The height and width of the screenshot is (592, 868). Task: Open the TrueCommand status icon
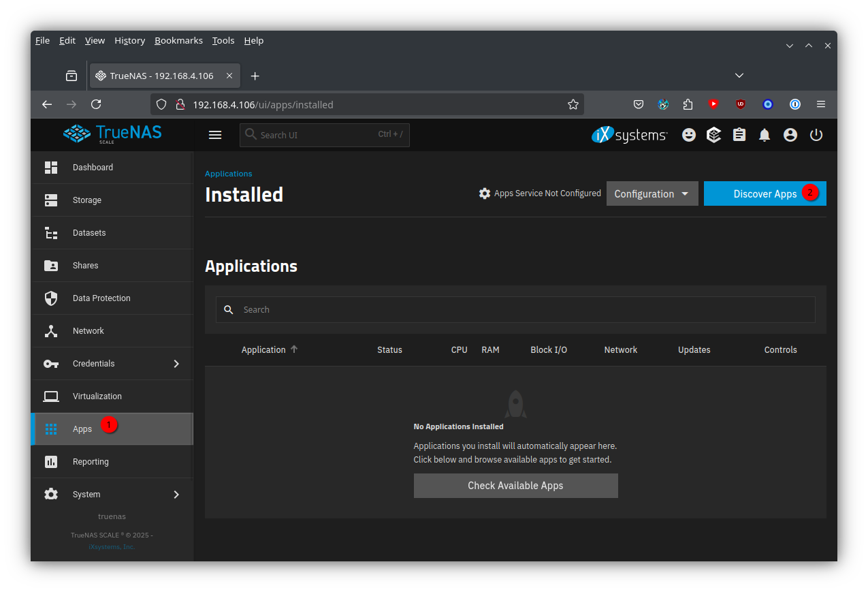point(713,135)
